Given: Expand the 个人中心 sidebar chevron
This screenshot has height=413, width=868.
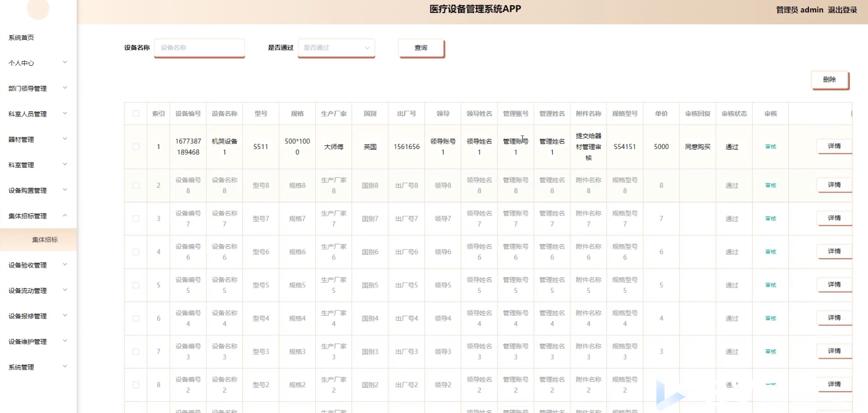Looking at the screenshot, I should pyautogui.click(x=65, y=63).
